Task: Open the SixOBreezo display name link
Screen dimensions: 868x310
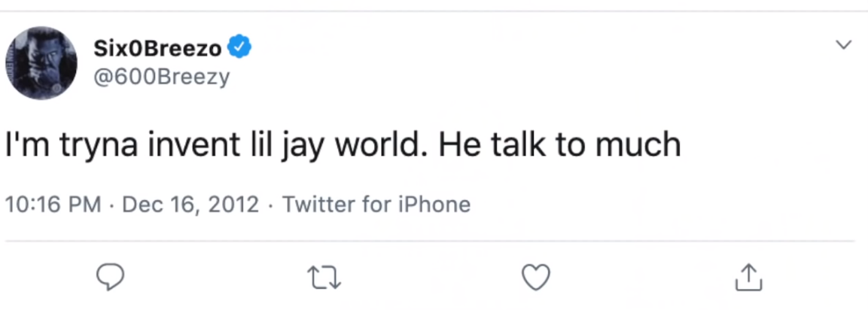Action: pyautogui.click(x=157, y=50)
